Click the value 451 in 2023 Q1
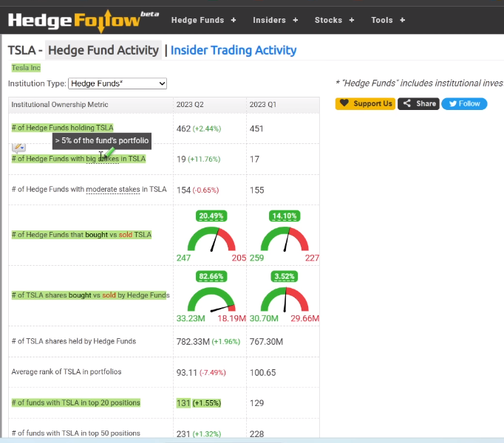This screenshot has height=443, width=504. click(256, 128)
